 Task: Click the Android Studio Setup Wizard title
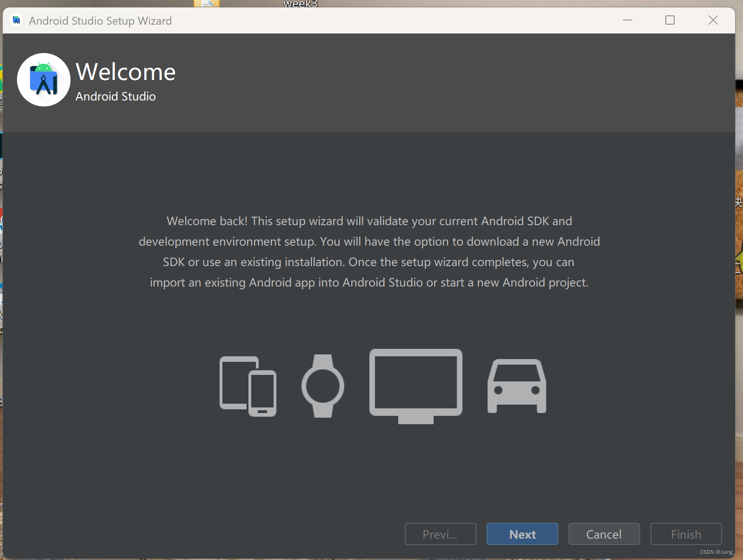[100, 21]
